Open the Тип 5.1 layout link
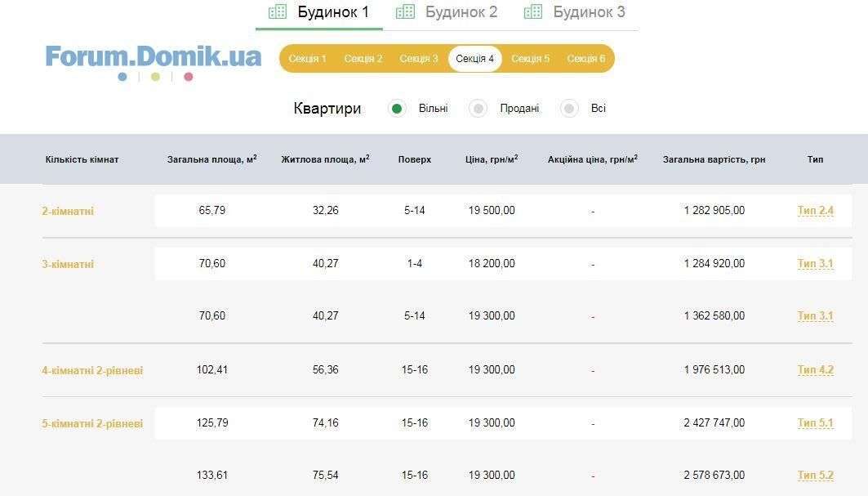868x496 pixels. [815, 423]
